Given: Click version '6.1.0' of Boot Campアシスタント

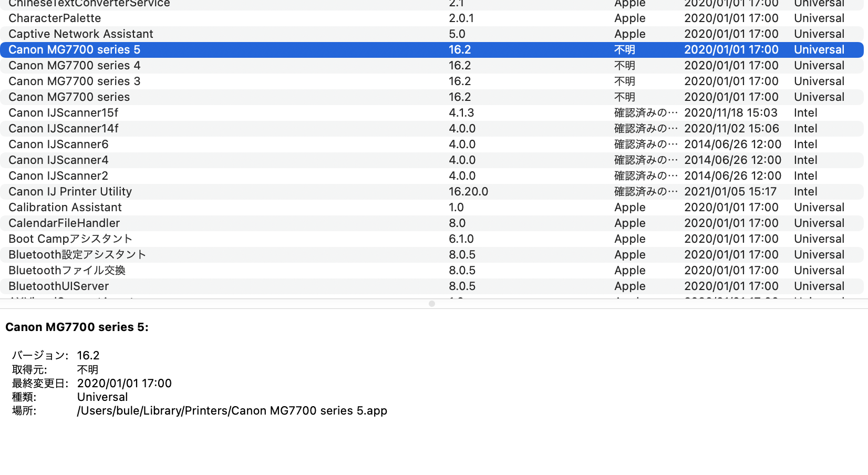Looking at the screenshot, I should (x=461, y=239).
